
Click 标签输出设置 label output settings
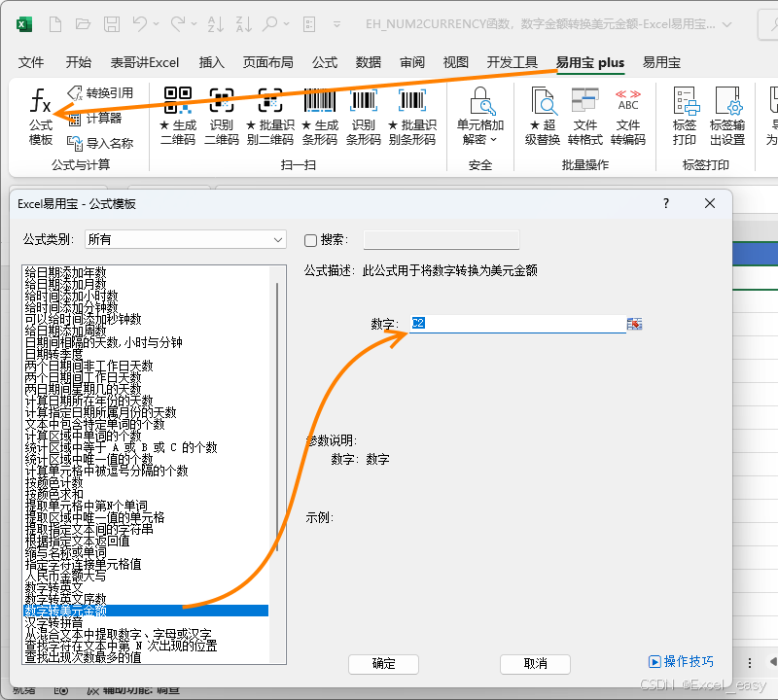727,117
